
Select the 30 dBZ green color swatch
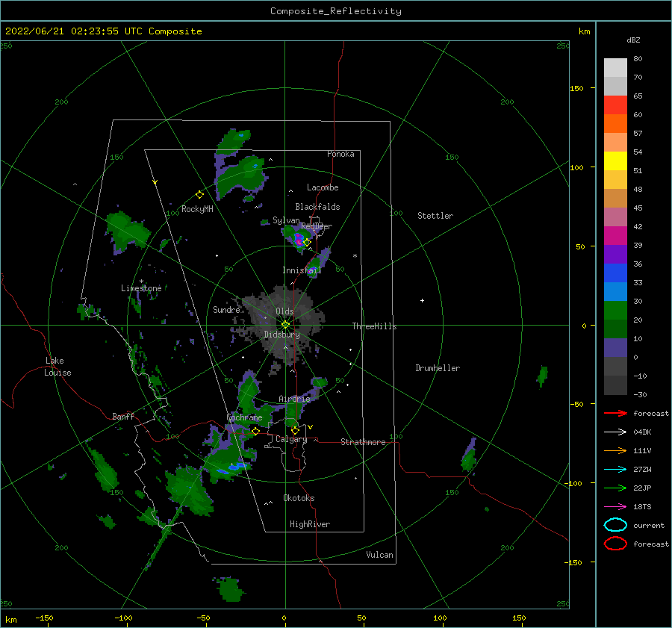pos(615,310)
